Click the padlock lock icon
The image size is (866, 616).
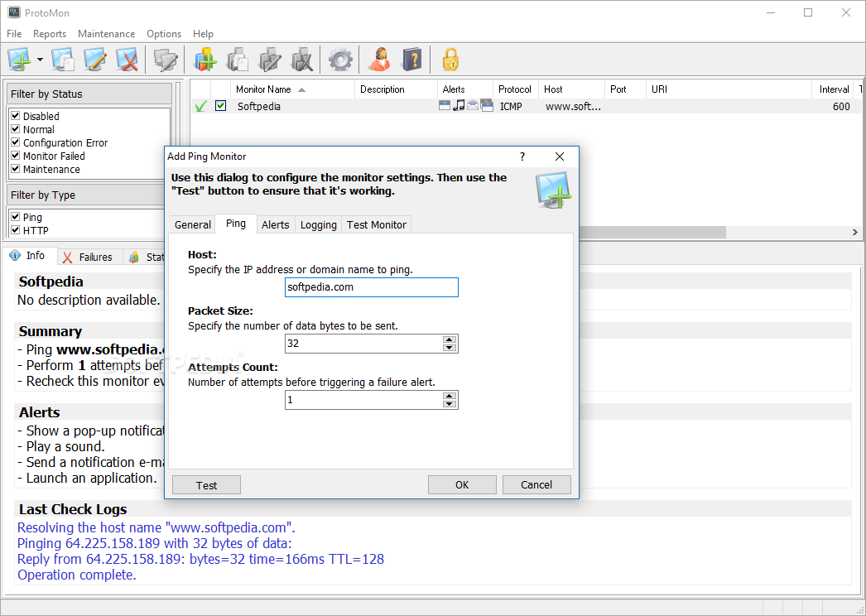click(x=450, y=59)
